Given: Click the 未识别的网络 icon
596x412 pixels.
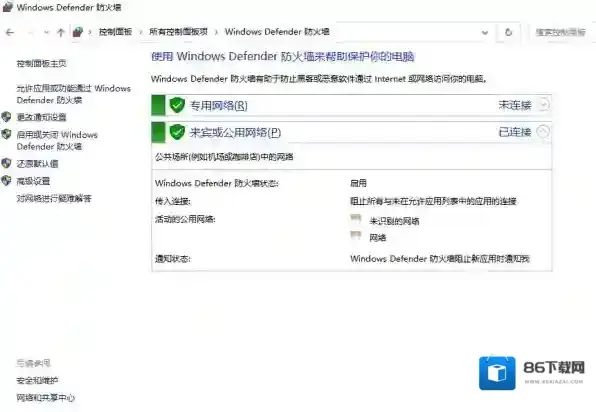Looking at the screenshot, I should 355,219.
